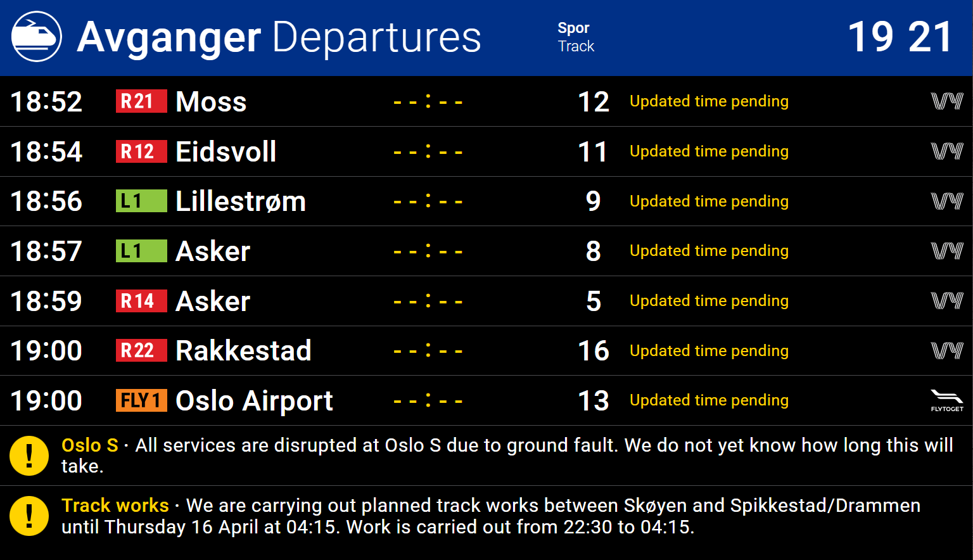The height and width of the screenshot is (560, 973).
Task: Click the train logo icon in header
Action: [37, 37]
